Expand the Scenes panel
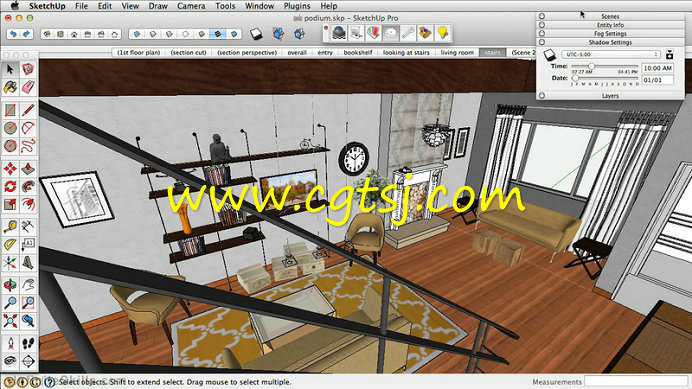Screen dimensions: 692x389 click(x=610, y=16)
